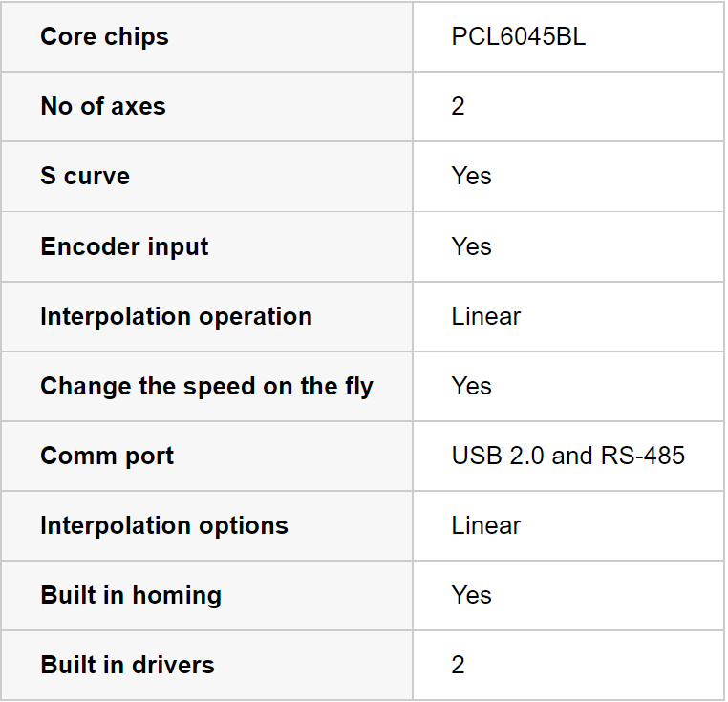This screenshot has height=702, width=728.
Task: Click Change the speed on the fly
Action: [x=207, y=387]
